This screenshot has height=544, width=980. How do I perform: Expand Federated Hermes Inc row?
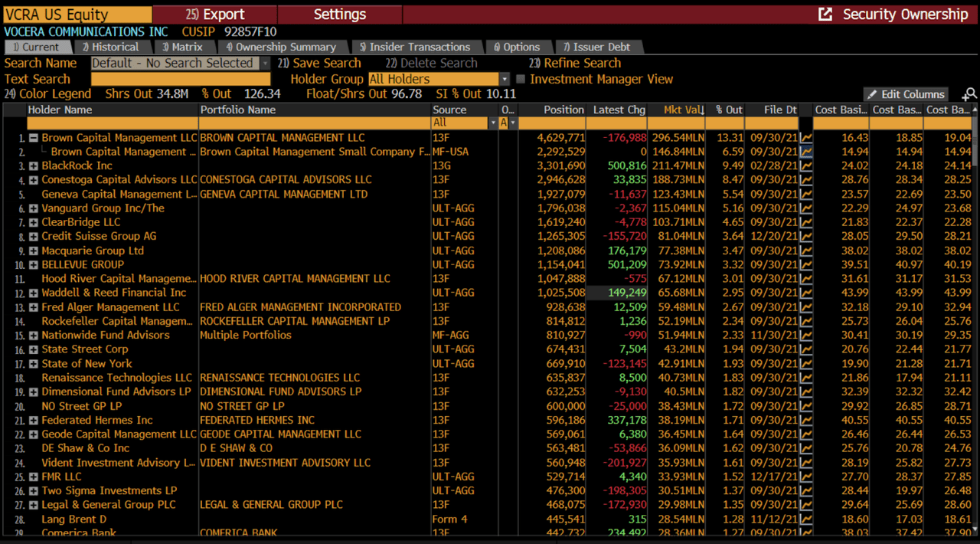[x=34, y=420]
